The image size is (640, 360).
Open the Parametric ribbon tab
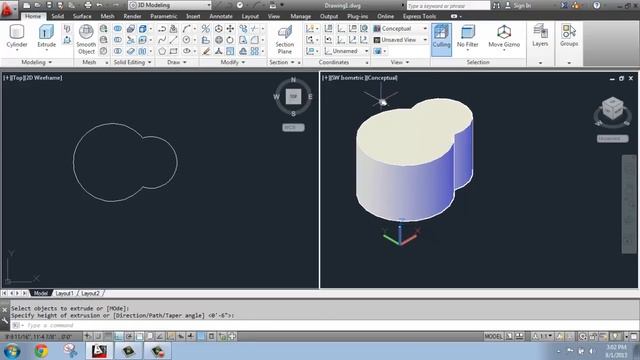(x=164, y=16)
